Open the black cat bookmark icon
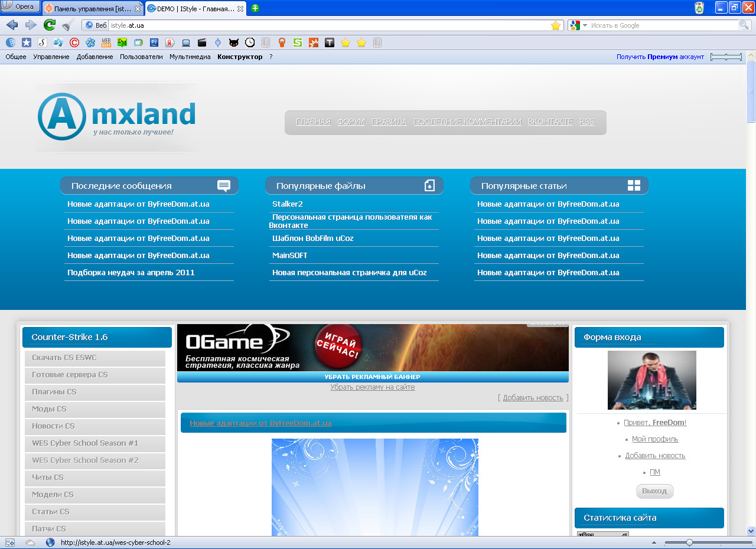The height and width of the screenshot is (549, 756). coord(234,43)
